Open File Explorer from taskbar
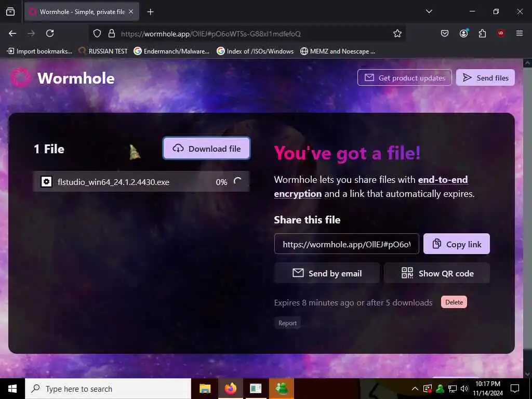Image resolution: width=532 pixels, height=399 pixels. click(205, 389)
